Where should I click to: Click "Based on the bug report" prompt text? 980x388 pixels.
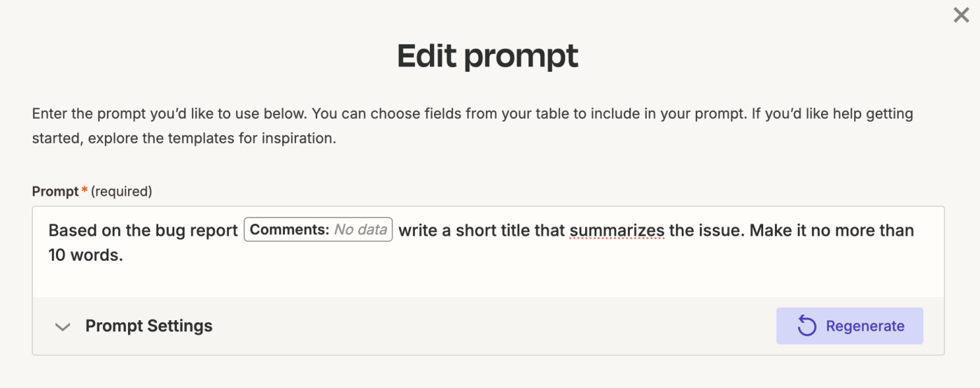[x=143, y=230]
